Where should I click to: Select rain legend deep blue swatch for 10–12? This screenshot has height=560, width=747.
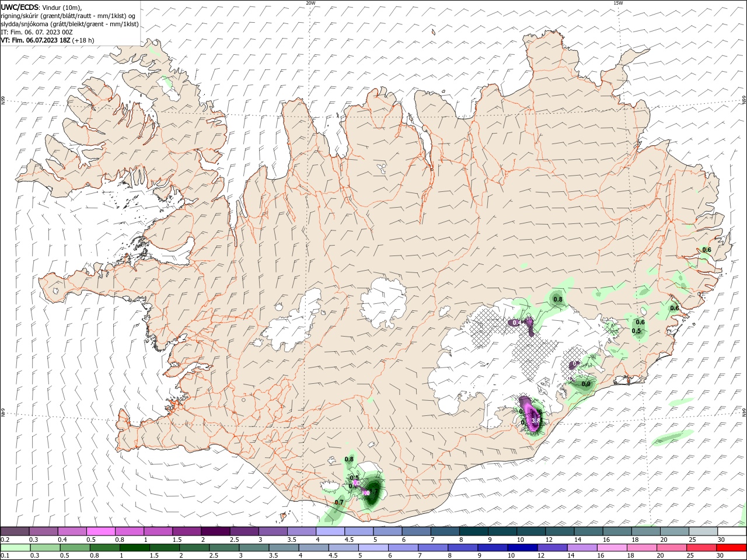[523, 548]
